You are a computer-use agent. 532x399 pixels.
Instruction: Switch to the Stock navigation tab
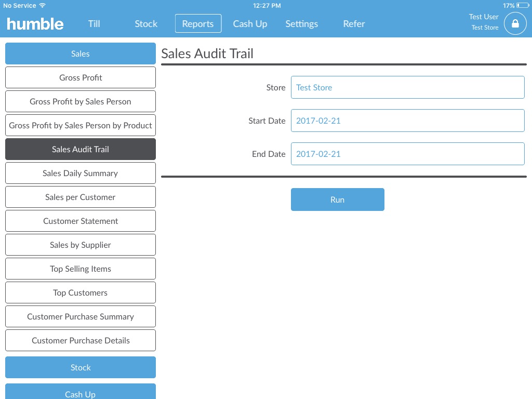[146, 24]
